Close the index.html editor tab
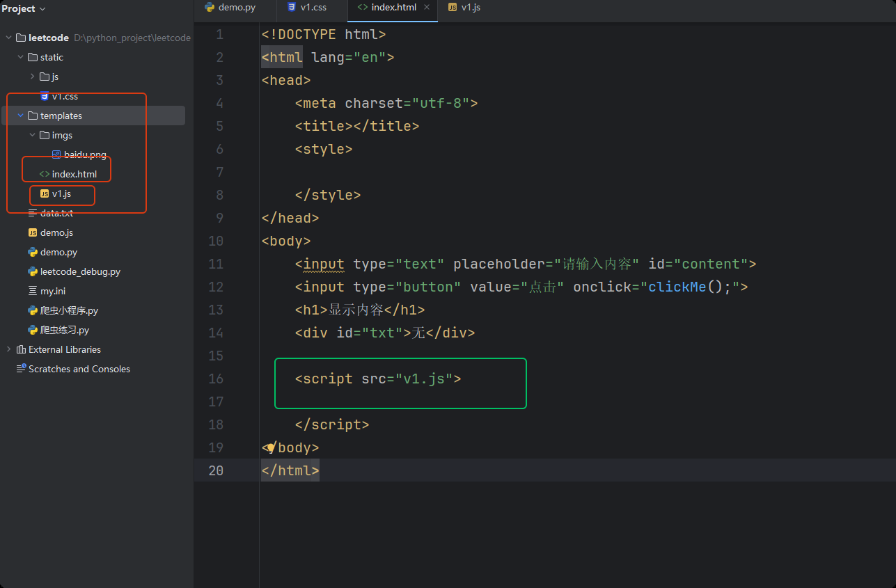This screenshot has width=896, height=588. click(x=427, y=8)
